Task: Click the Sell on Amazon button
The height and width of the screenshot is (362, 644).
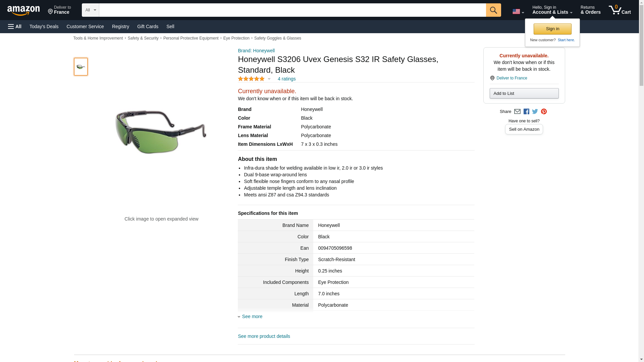Action: (x=524, y=129)
